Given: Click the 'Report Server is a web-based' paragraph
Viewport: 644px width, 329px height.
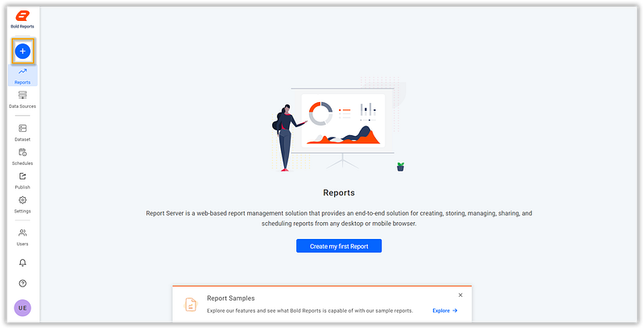Looking at the screenshot, I should (339, 218).
